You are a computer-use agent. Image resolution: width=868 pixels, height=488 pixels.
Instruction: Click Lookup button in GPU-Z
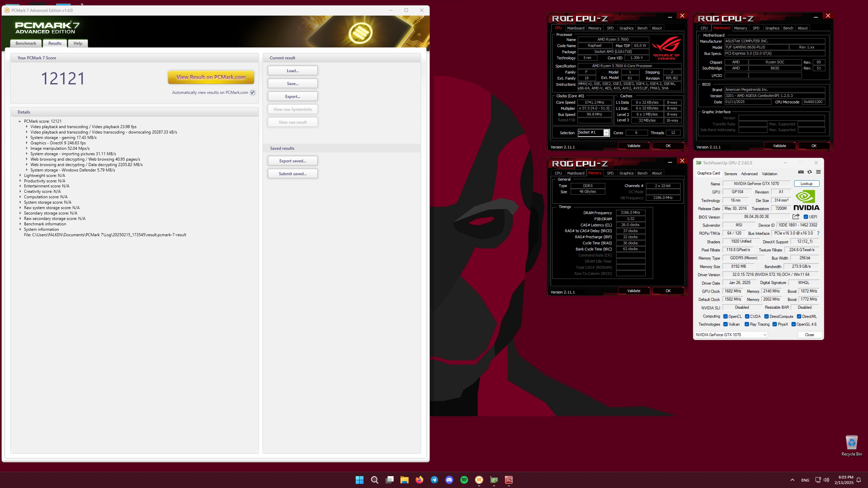(806, 184)
